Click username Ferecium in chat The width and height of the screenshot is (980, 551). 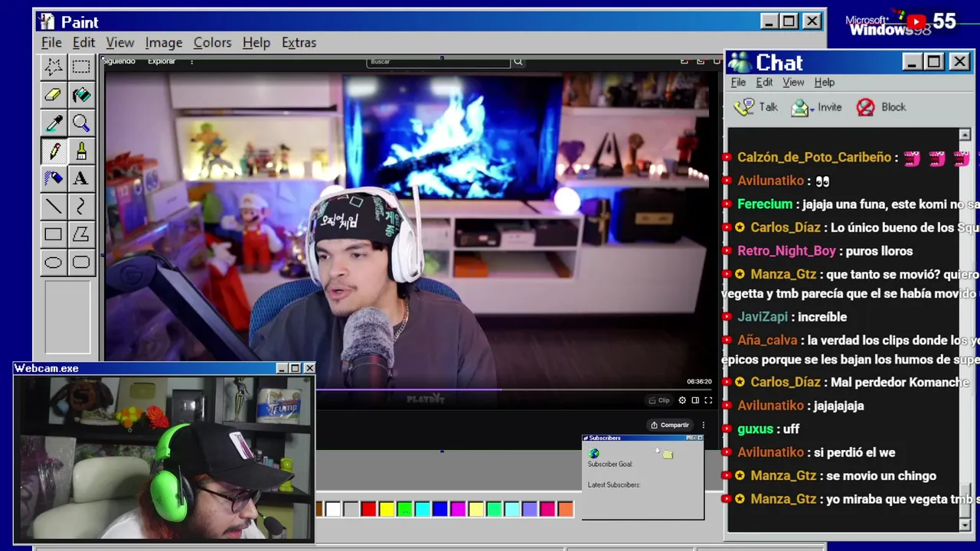(764, 204)
